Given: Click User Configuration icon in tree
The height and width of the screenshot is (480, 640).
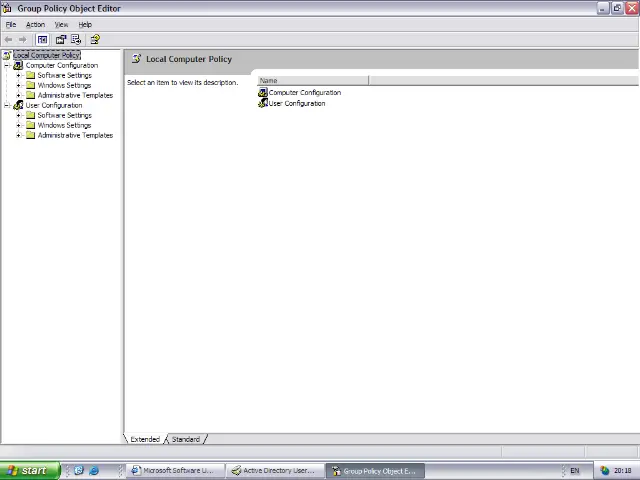Looking at the screenshot, I should (18, 105).
